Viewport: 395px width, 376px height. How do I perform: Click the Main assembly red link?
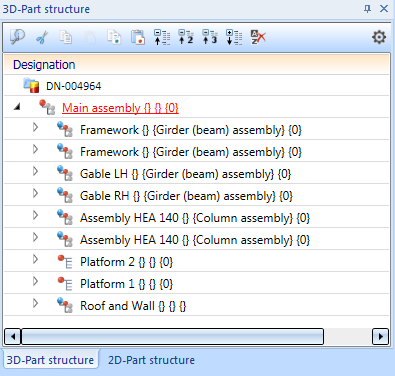(x=120, y=108)
